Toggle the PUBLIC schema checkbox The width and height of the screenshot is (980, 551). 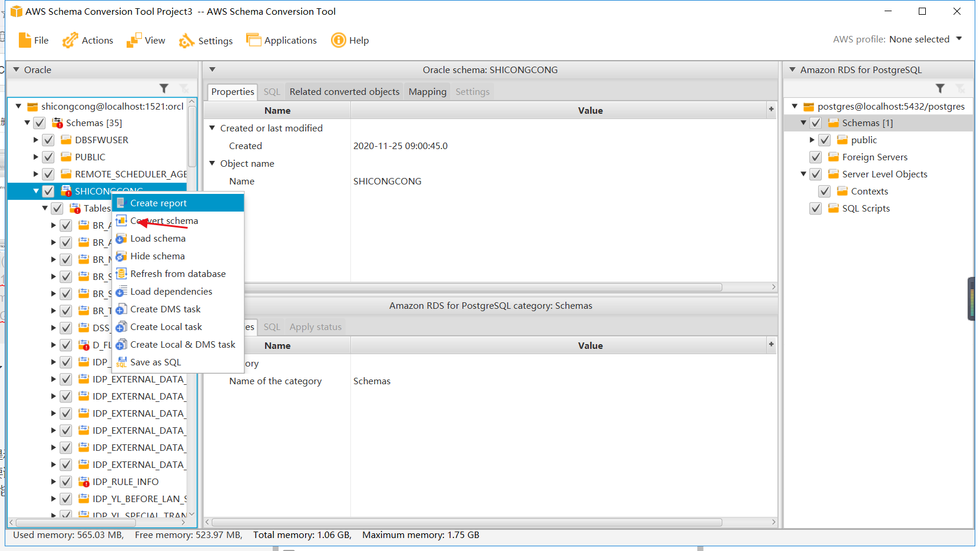[x=48, y=157]
